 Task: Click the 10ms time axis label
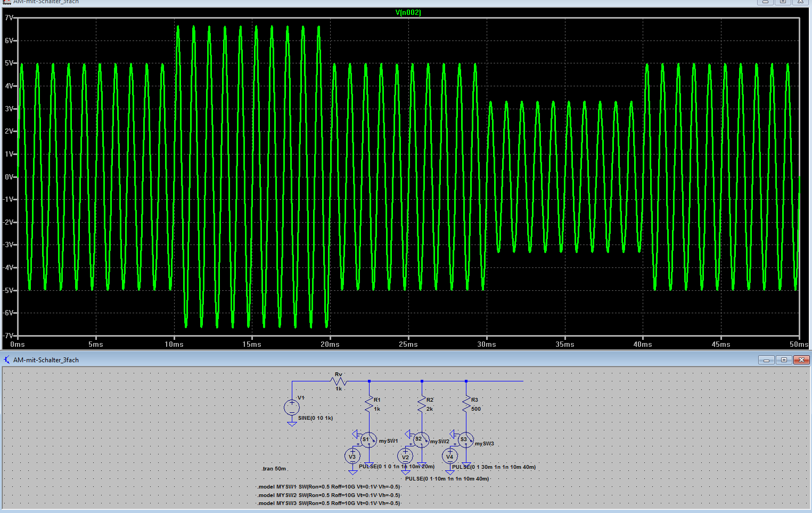(x=174, y=345)
